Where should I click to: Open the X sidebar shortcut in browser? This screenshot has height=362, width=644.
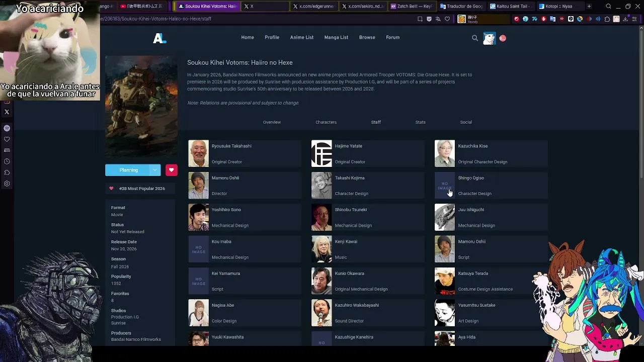tap(7, 112)
